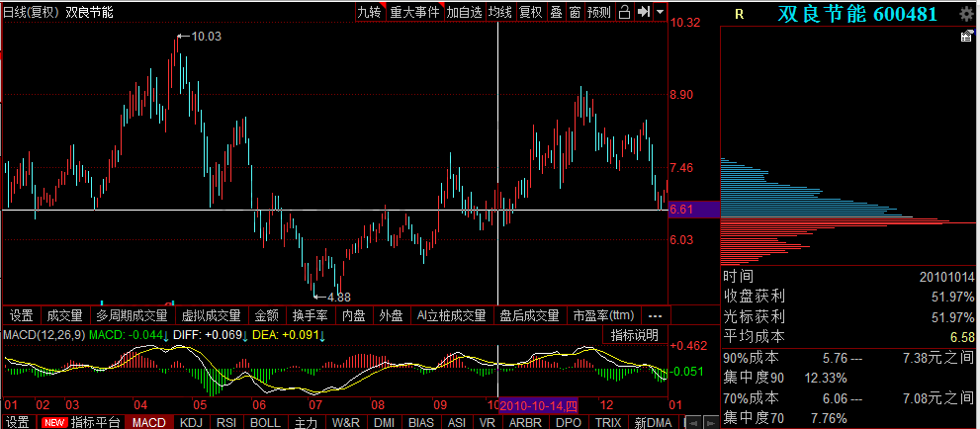Toggle 复权 price adjustment
Viewport: 980px width, 429px height.
coord(531,12)
